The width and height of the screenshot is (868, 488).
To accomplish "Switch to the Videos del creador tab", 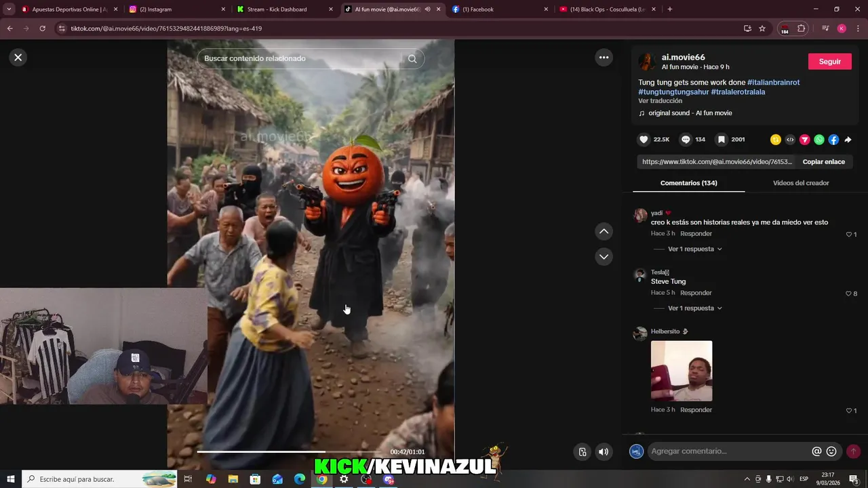I will [x=801, y=183].
